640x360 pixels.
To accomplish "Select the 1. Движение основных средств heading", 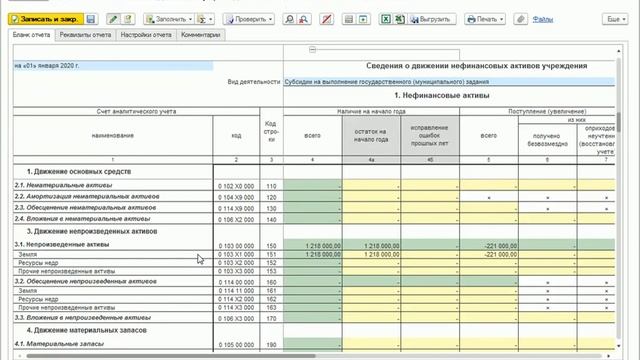I will coord(79,172).
